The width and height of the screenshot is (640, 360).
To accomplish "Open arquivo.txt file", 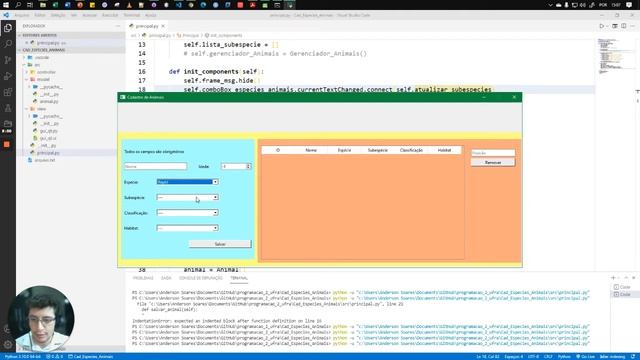I will click(44, 160).
